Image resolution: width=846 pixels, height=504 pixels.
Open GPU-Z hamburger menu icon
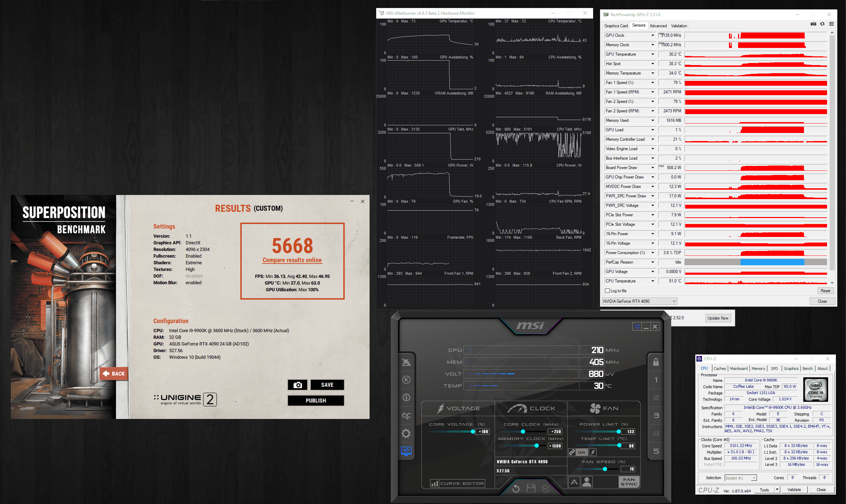coord(831,24)
